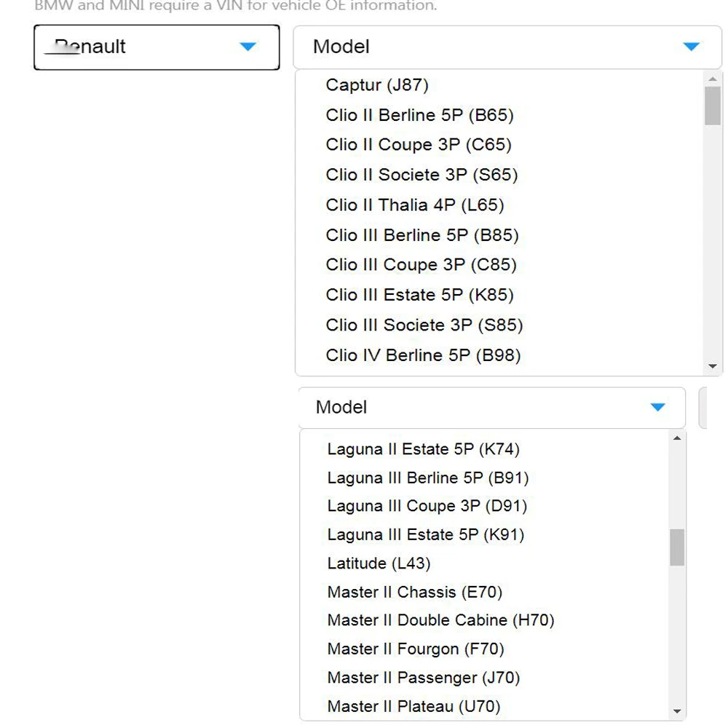728x728 pixels.
Task: Expand the lower Model dropdown
Action: 491,408
